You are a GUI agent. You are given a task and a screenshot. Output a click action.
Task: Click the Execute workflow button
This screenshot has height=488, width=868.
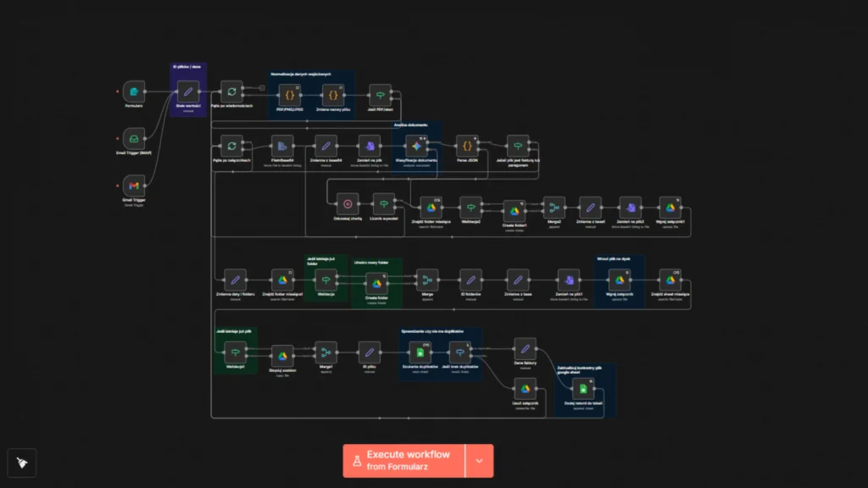pyautogui.click(x=404, y=461)
